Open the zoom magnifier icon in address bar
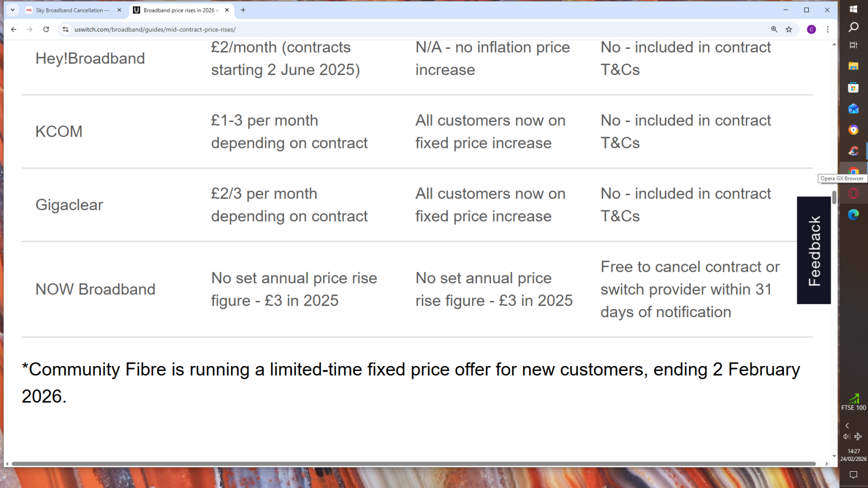Viewport: 868px width, 488px height. click(x=774, y=29)
